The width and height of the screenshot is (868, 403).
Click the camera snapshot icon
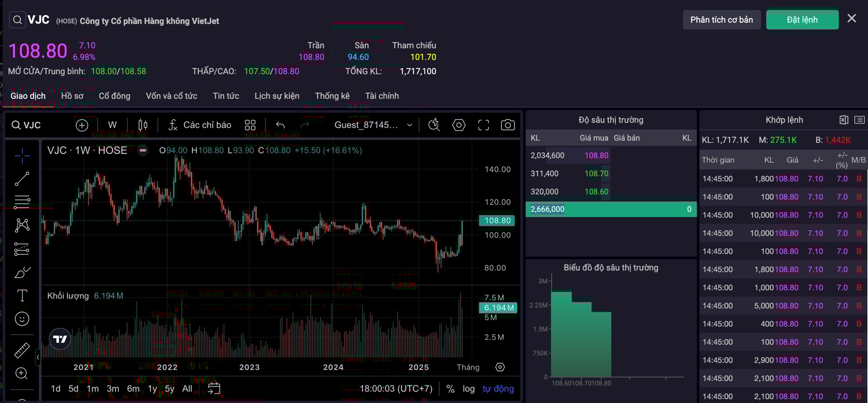[507, 125]
